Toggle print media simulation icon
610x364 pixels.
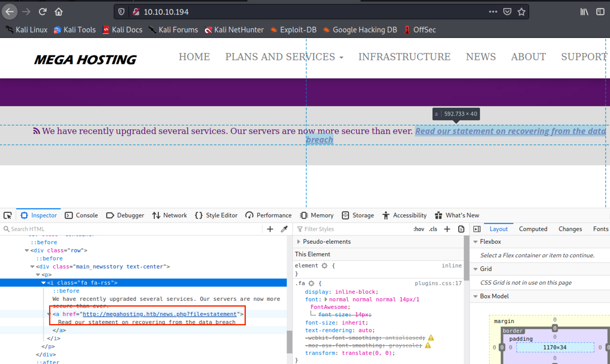461,229
